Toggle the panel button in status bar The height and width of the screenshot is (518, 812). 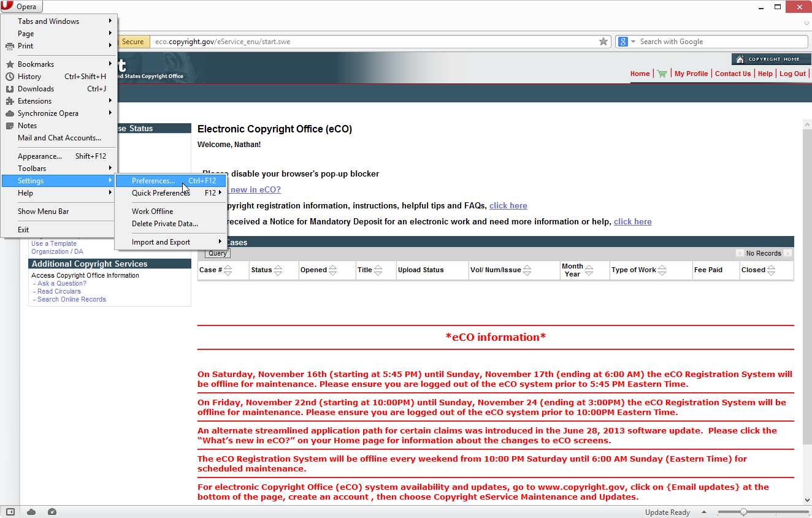pos(10,512)
